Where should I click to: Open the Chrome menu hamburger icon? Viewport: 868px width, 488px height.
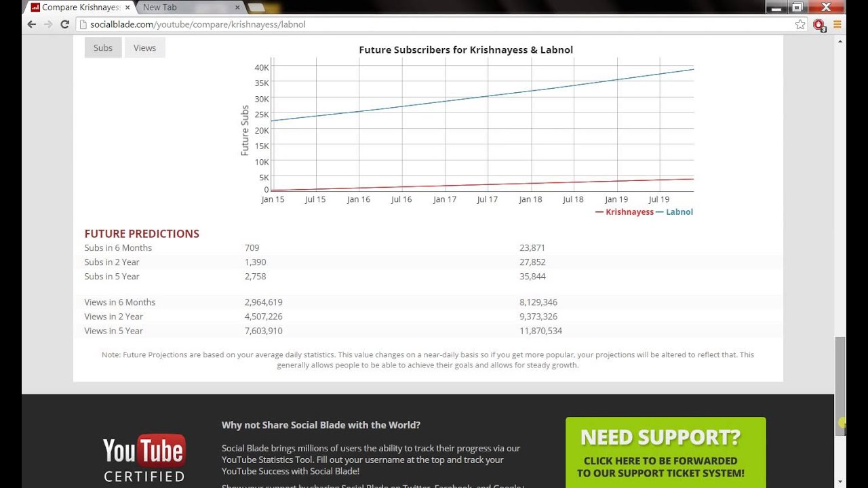click(837, 24)
